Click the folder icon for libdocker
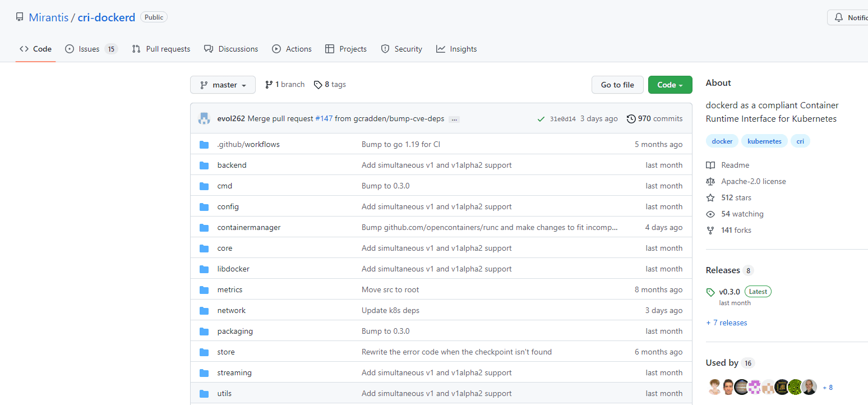Image resolution: width=868 pixels, height=405 pixels. click(x=204, y=269)
